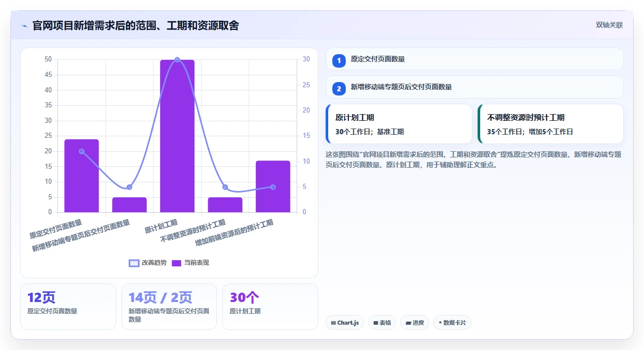
Task: Click the number 1 badge
Action: tap(339, 61)
